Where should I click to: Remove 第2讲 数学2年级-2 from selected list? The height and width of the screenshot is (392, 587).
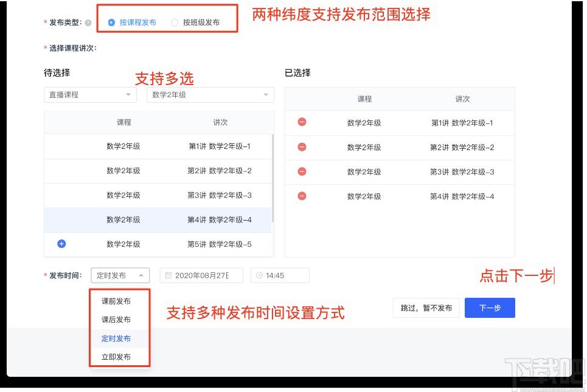[302, 147]
